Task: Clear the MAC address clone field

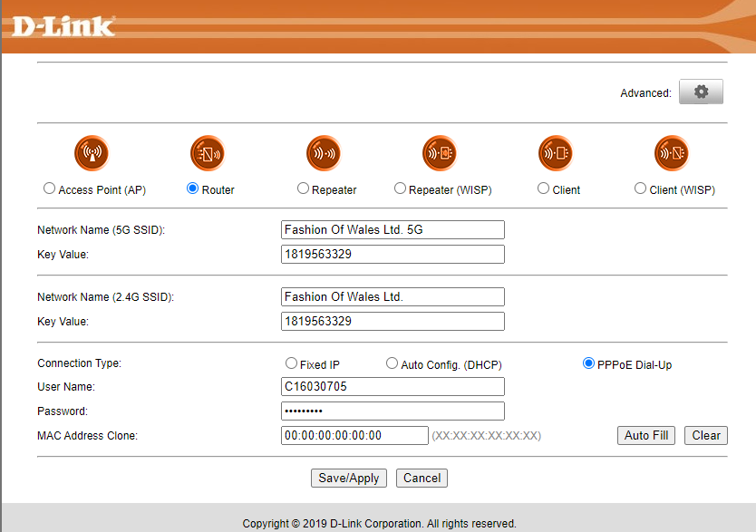Action: click(705, 435)
